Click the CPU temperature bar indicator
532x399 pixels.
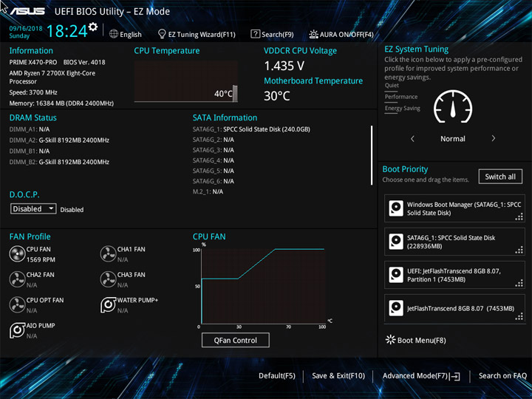pos(235,94)
